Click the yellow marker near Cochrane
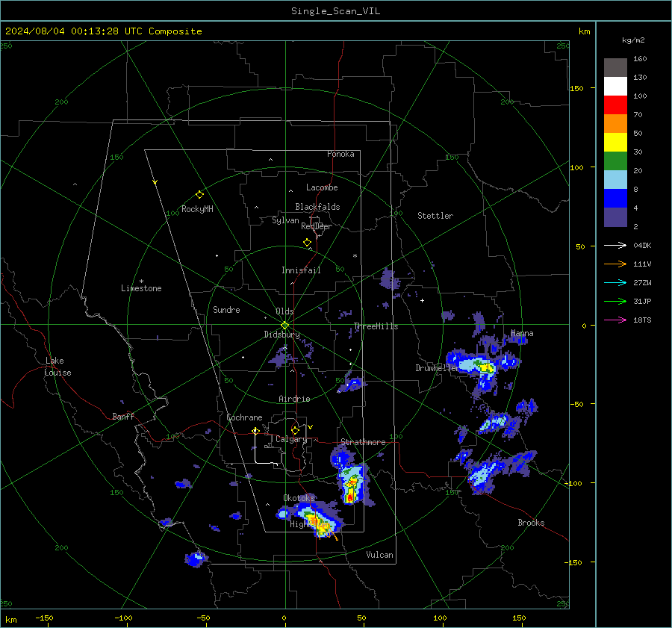 click(x=255, y=430)
